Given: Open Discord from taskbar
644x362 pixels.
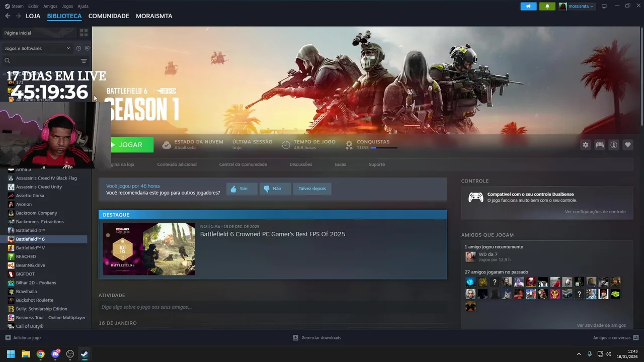Looking at the screenshot, I should [x=55, y=354].
